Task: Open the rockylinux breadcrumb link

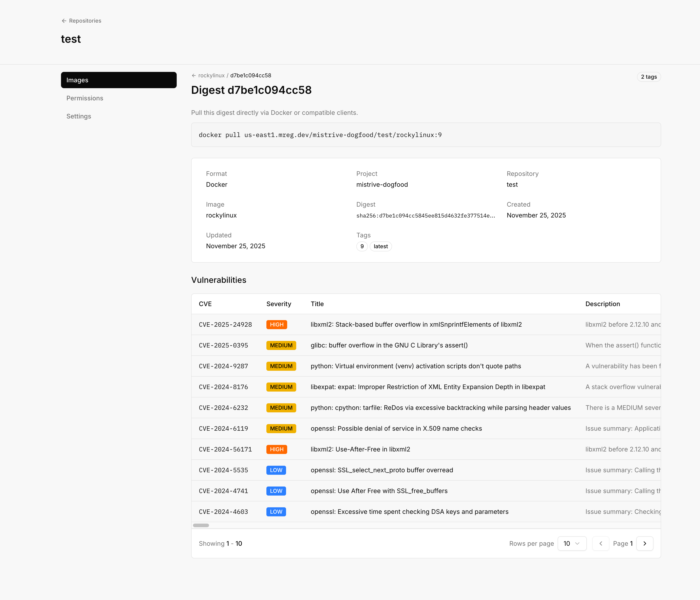Action: (211, 76)
